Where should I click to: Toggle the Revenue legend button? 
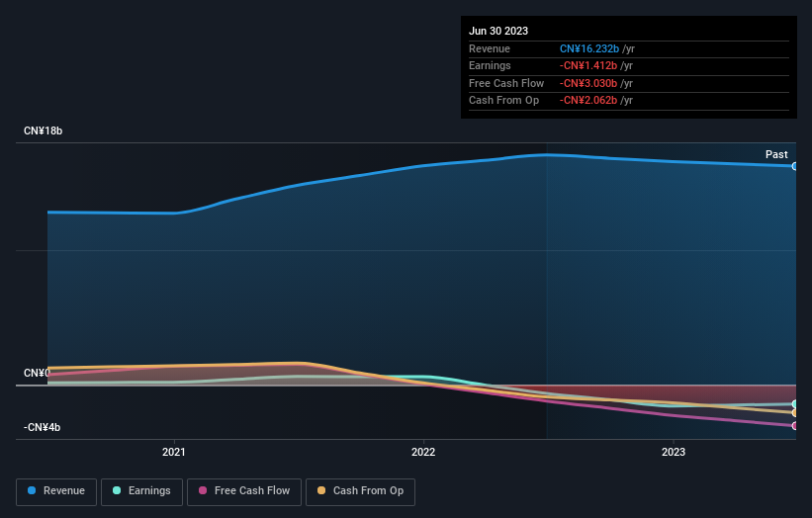[56, 491]
